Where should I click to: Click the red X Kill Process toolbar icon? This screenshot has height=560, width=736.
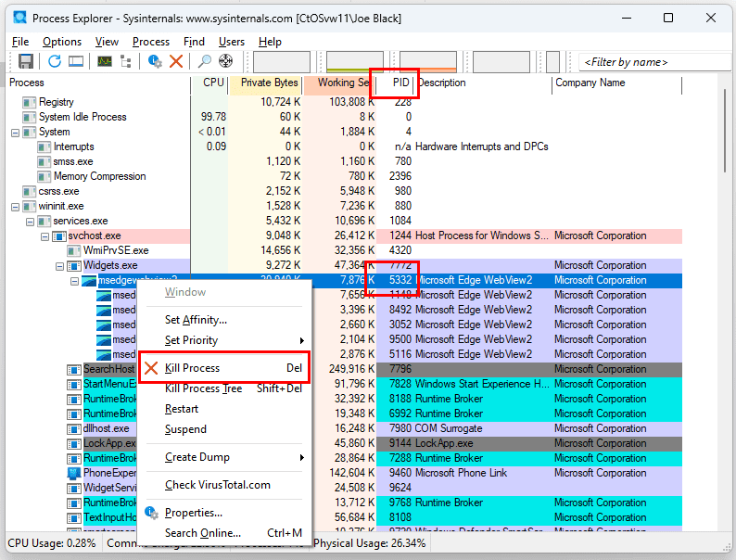[176, 62]
